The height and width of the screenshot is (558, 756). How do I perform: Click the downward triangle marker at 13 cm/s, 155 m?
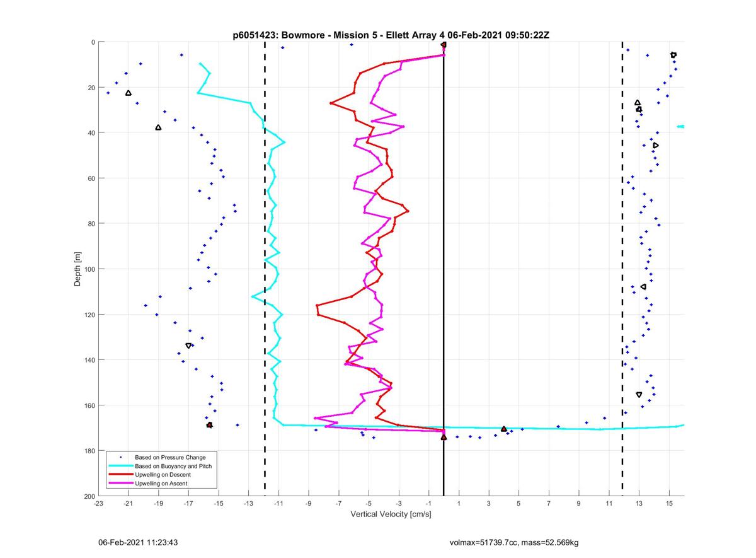[639, 395]
